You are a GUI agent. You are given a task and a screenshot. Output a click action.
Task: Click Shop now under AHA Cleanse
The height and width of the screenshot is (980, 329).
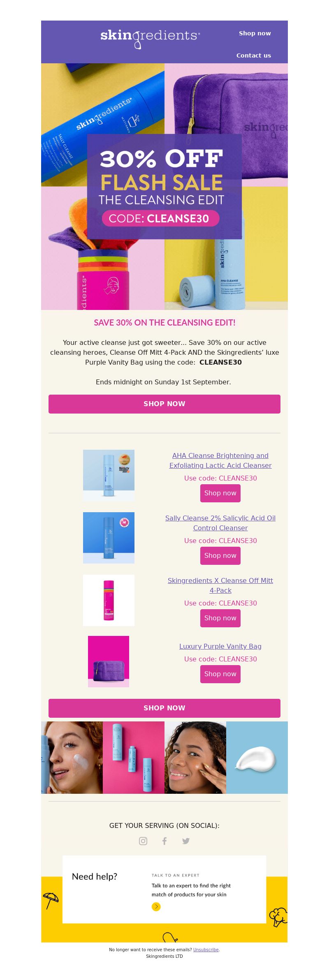[x=220, y=493]
